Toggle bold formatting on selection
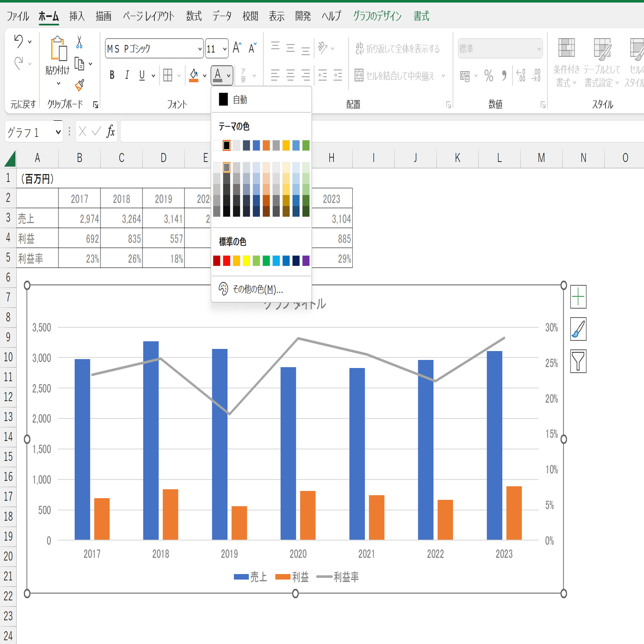The image size is (644, 644). tap(112, 75)
